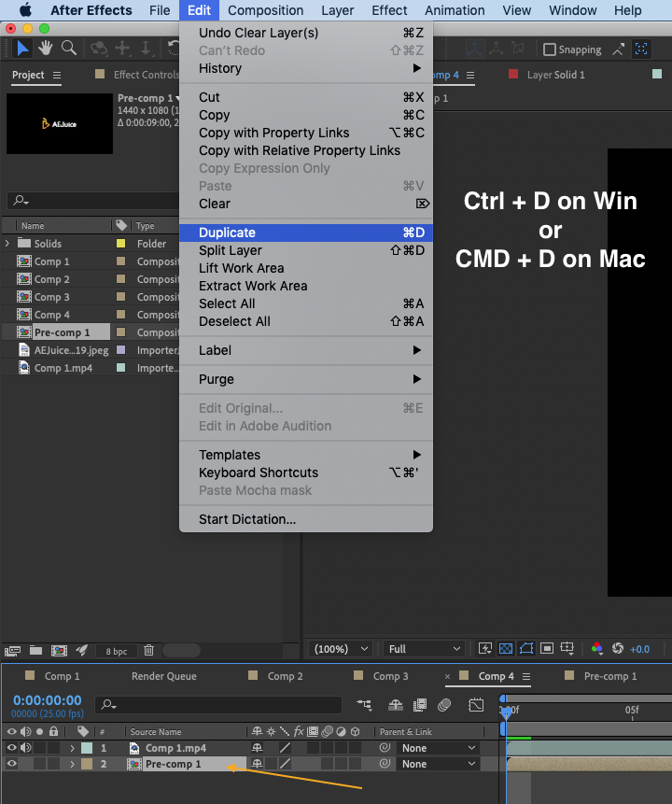Open the Composition menu
This screenshot has width=672, height=804.
pos(265,10)
